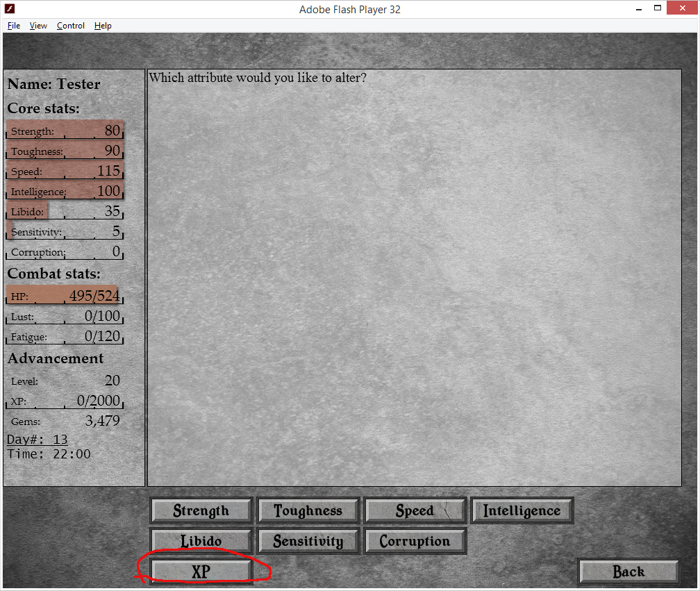
Task: Click the attribute prompt text area
Action: pyautogui.click(x=413, y=278)
